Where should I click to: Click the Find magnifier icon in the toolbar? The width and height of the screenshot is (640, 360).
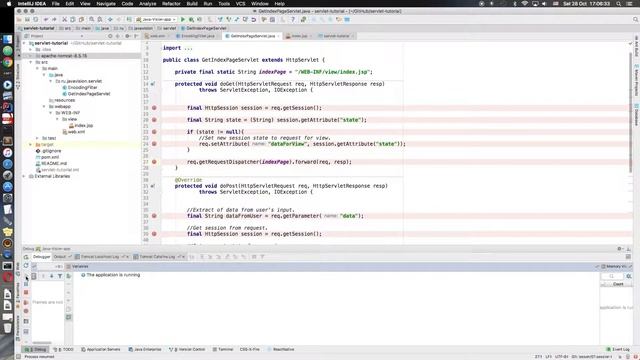pos(92,19)
